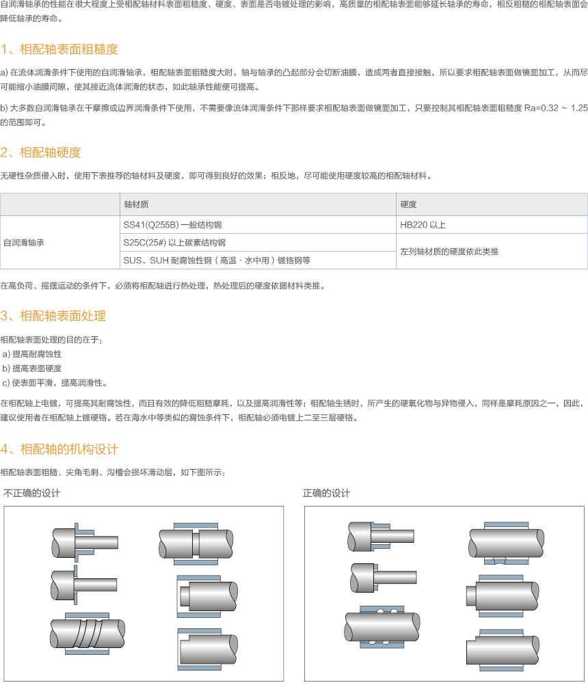Click cell SS41(Q255B) 一般结构钢
Viewport: 588px width, 700px height.
click(258, 224)
